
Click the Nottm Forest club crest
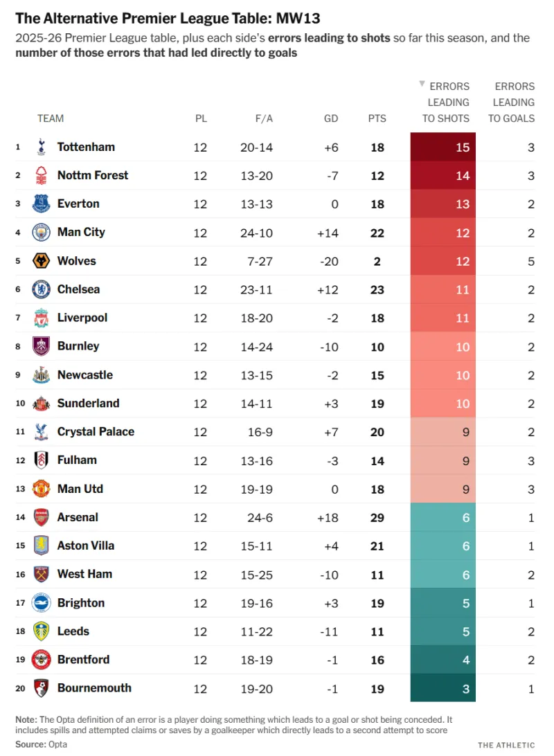42,175
